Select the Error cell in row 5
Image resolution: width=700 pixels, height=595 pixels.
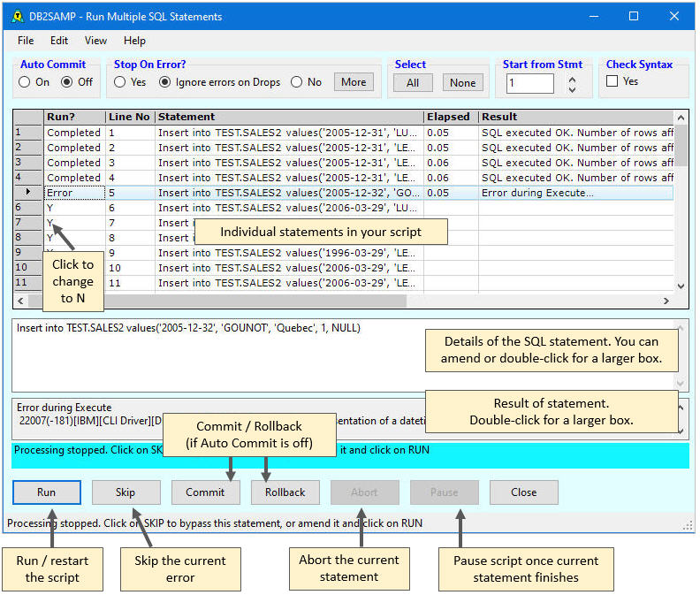[74, 193]
